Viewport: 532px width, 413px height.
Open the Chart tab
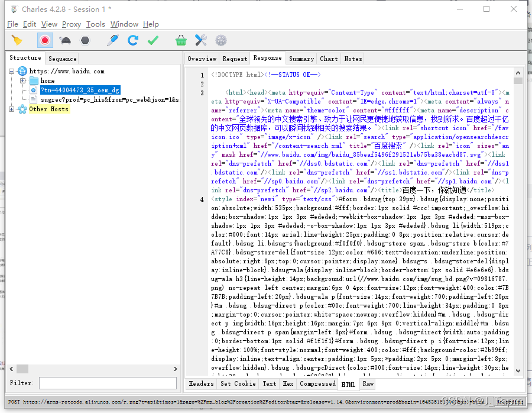tap(329, 59)
